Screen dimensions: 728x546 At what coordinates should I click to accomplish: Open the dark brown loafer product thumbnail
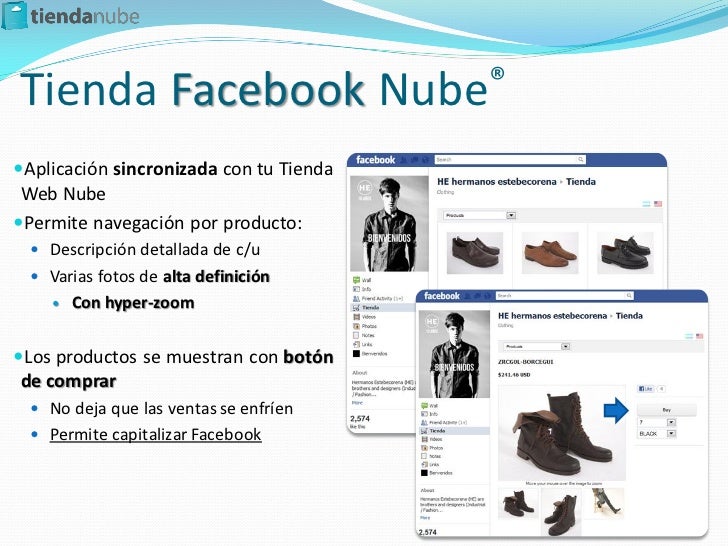coord(474,254)
